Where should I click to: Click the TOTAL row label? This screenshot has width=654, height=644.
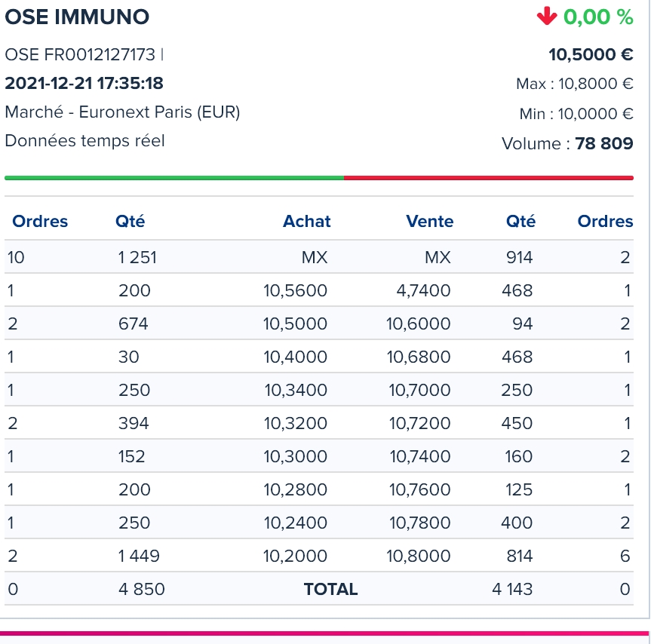click(330, 589)
